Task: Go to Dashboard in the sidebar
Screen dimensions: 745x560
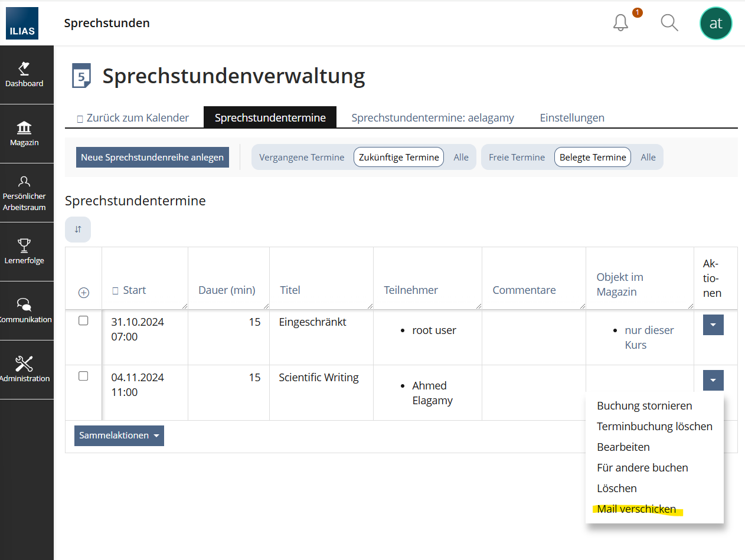Action: pyautogui.click(x=25, y=75)
